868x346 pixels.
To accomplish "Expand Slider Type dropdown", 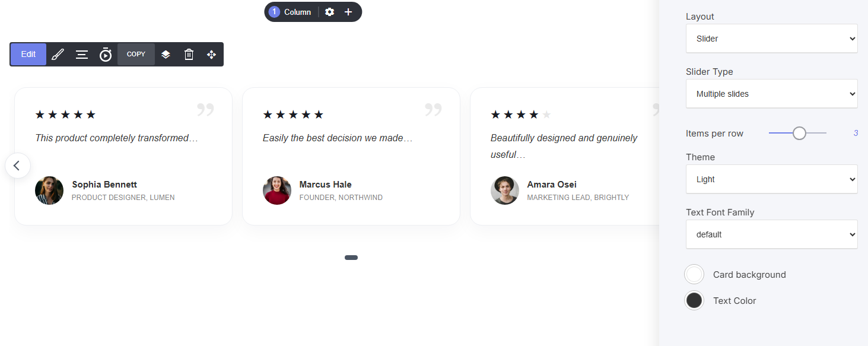I will [772, 94].
